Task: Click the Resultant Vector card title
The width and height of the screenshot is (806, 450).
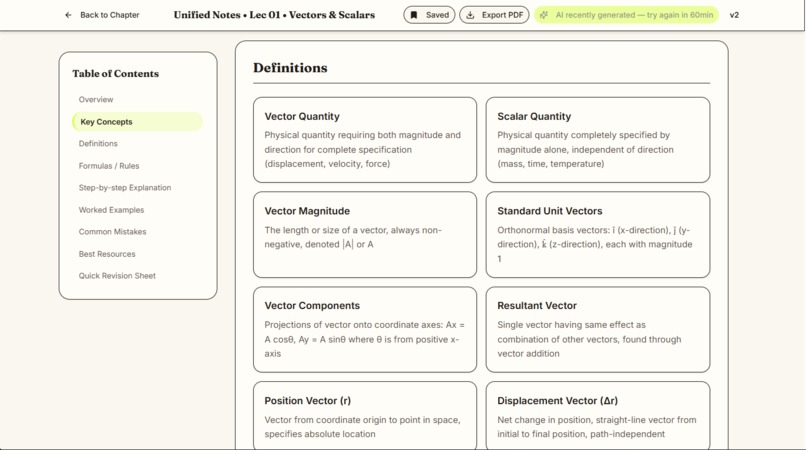Action: pos(537,305)
